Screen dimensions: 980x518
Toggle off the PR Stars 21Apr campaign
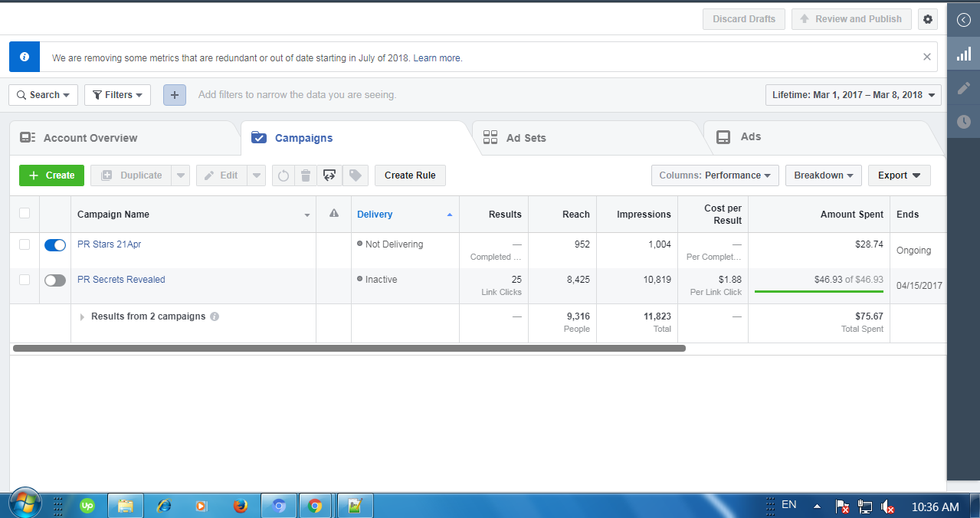pyautogui.click(x=55, y=245)
